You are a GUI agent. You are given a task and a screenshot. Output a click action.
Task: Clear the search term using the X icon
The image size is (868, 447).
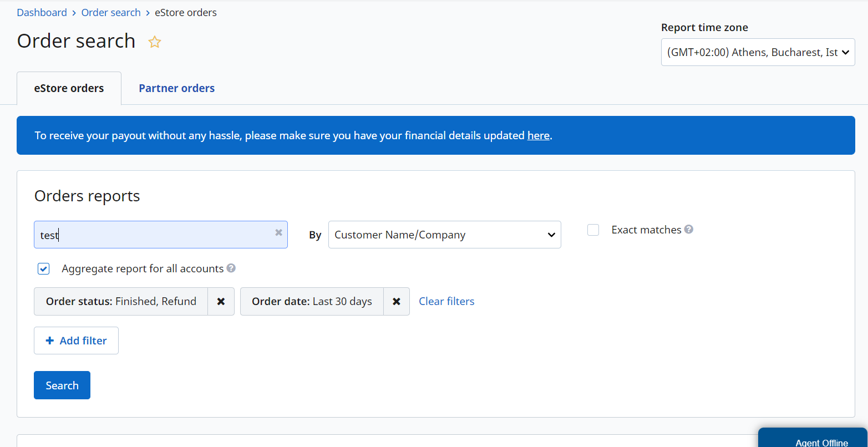[278, 232]
